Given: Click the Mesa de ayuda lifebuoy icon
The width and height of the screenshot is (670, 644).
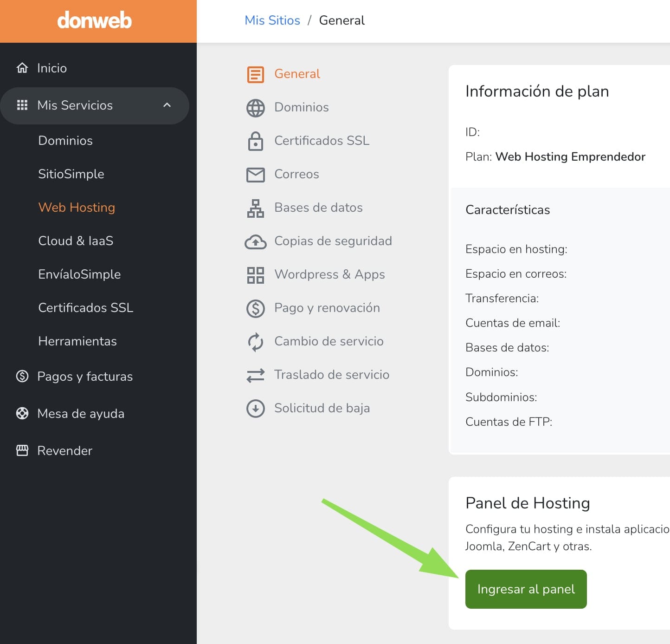Looking at the screenshot, I should point(22,413).
